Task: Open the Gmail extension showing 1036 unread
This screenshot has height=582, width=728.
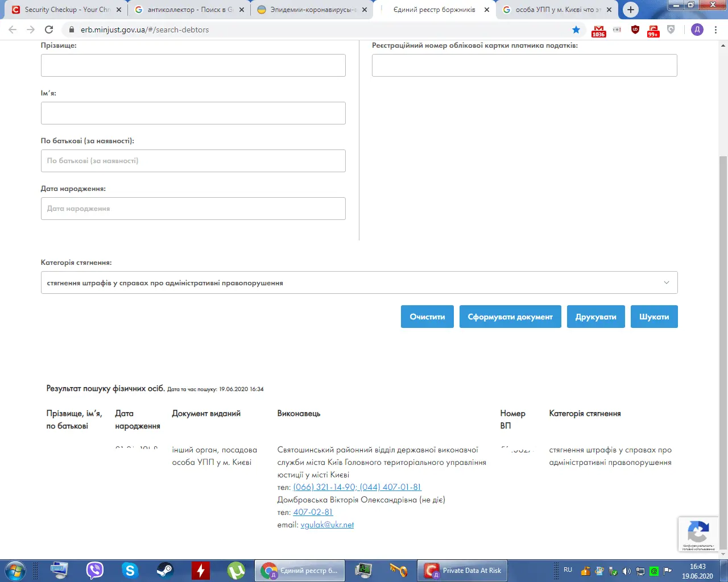Action: point(598,30)
